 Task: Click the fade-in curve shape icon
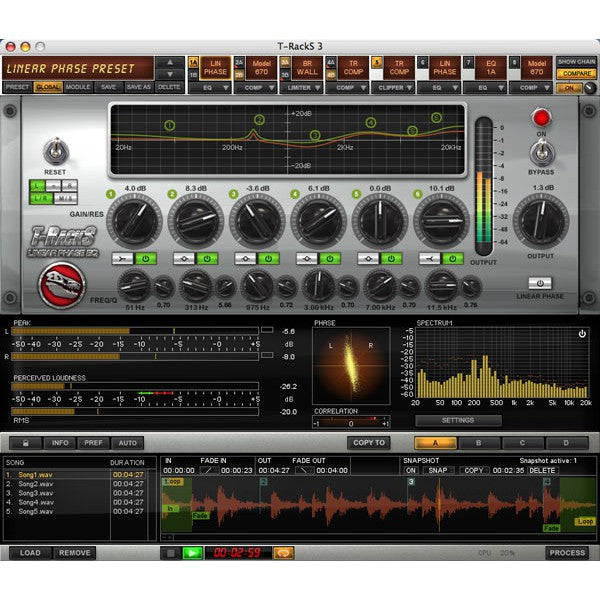(x=209, y=471)
